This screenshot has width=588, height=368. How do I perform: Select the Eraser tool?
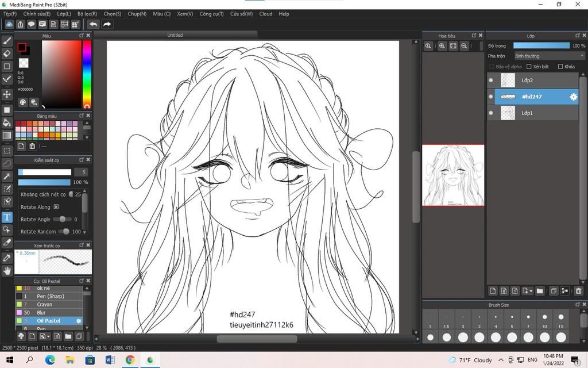[x=7, y=53]
